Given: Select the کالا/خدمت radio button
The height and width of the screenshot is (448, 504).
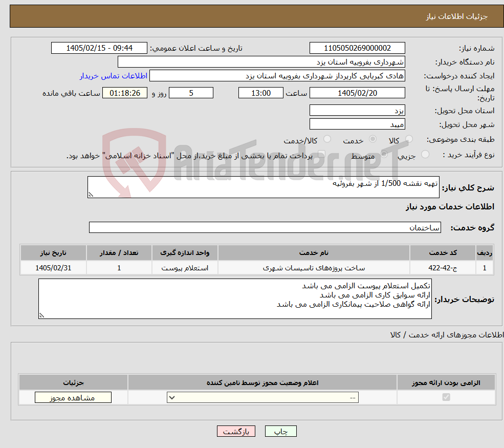Looking at the screenshot, I should 327,139.
